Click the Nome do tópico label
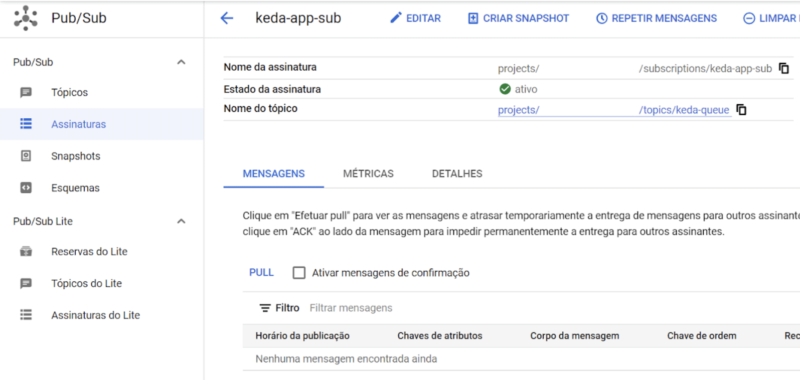This screenshot has width=800, height=380. [260, 109]
